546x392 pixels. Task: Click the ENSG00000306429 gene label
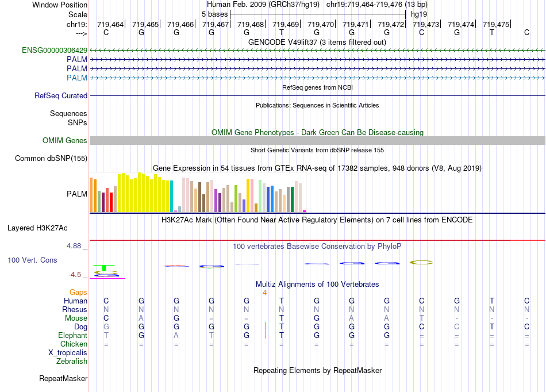tap(55, 51)
